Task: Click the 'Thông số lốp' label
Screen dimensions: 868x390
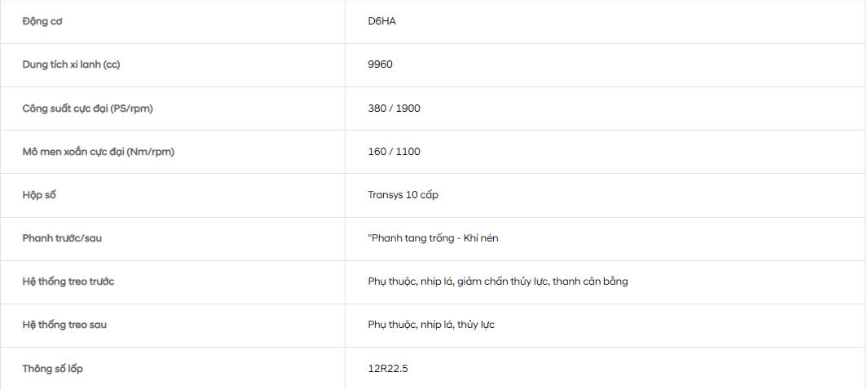Action: pos(53,369)
